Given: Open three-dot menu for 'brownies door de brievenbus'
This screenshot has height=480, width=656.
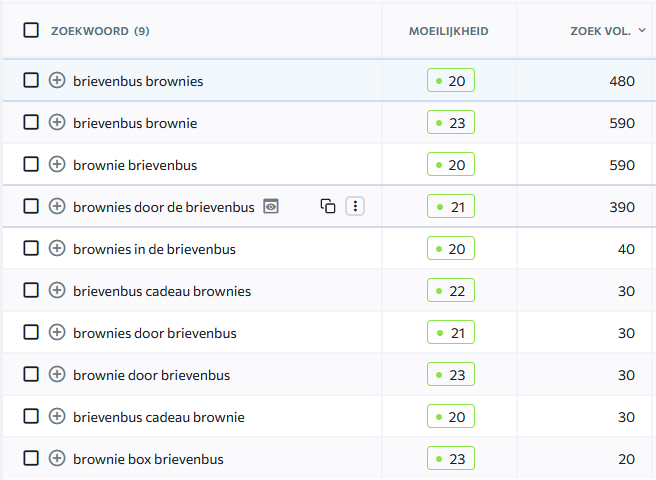Looking at the screenshot, I should click(x=355, y=206).
